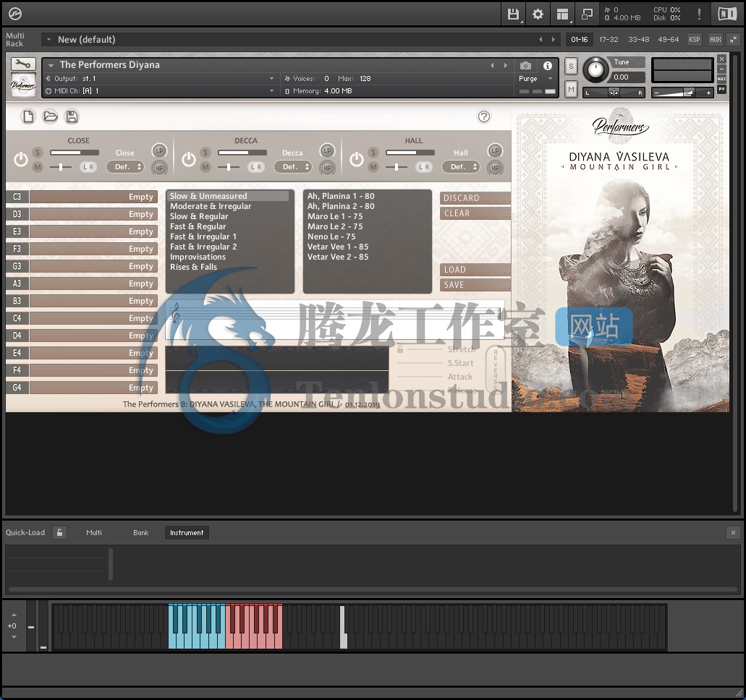Toggle CLOSE mic power button
Screen dimensions: 746x700
20,159
